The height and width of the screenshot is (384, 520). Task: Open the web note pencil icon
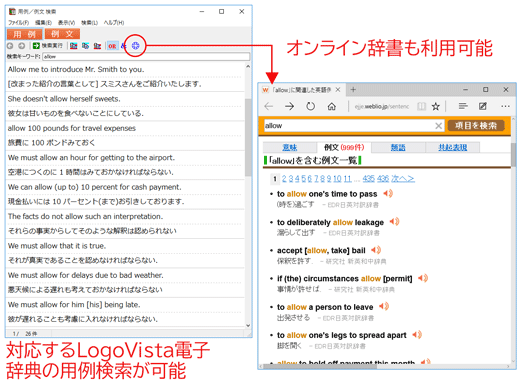click(x=483, y=106)
